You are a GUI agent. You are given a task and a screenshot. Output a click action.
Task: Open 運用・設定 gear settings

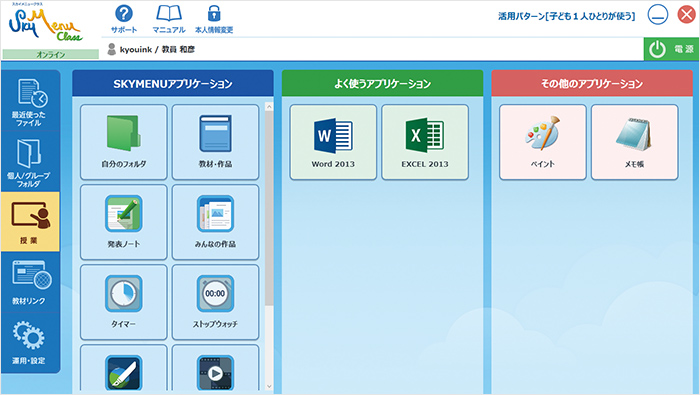coord(29,342)
